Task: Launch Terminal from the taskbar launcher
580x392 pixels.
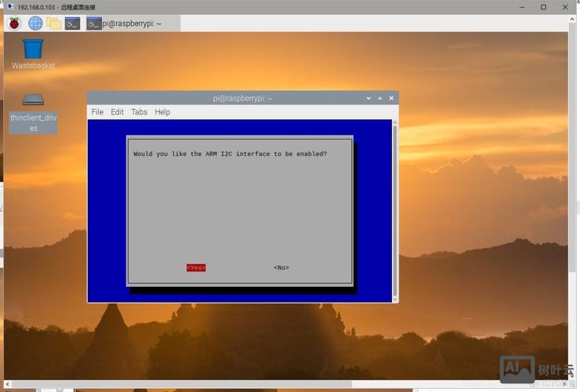Action: (72, 23)
